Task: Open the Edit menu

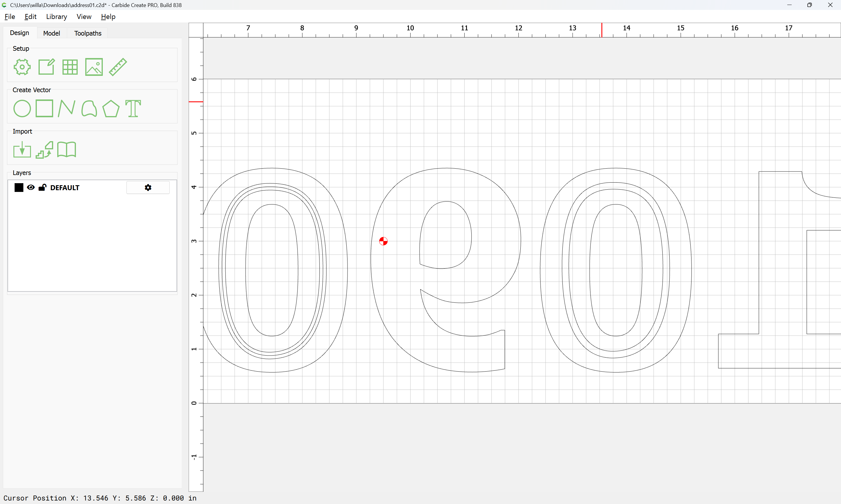Action: [30, 17]
